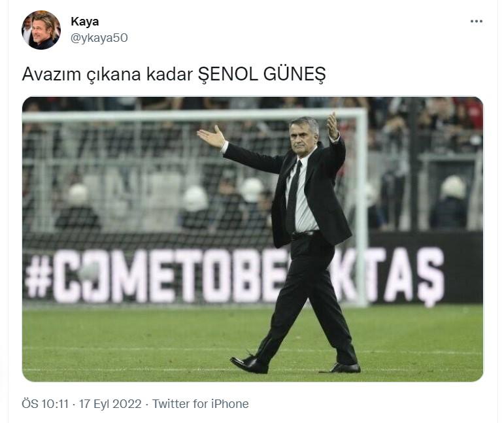504x423 pixels.
Task: Click the man's front black shoe
Action: click(249, 364)
